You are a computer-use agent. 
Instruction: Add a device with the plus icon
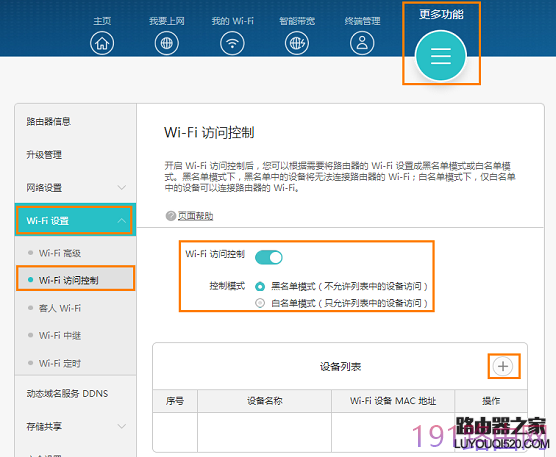503,366
